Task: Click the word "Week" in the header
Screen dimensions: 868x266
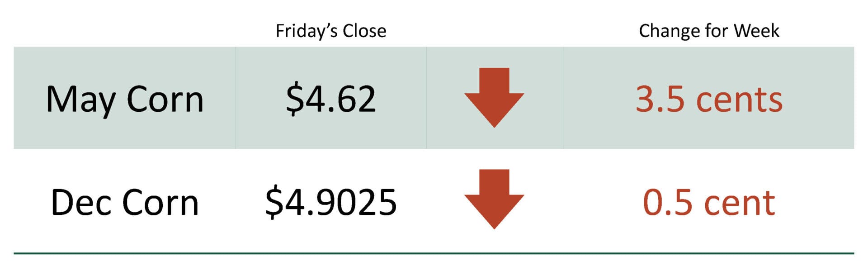Action: 756,31
